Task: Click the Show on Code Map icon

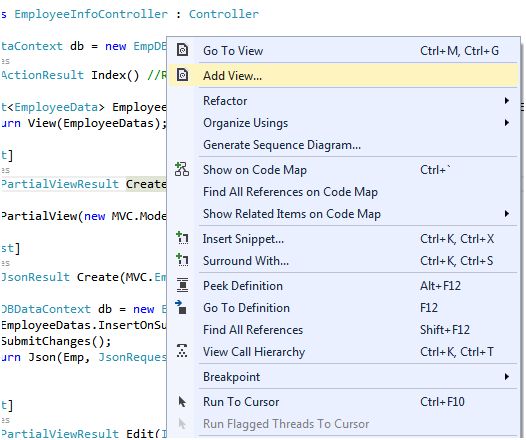Action: click(182, 169)
